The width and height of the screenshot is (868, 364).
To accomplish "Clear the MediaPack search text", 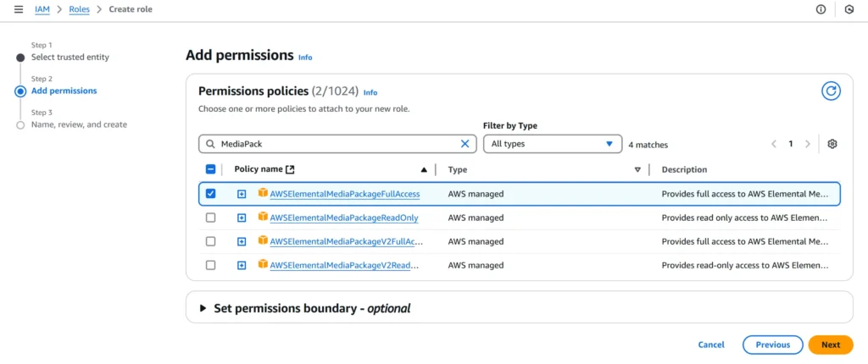I will [465, 144].
